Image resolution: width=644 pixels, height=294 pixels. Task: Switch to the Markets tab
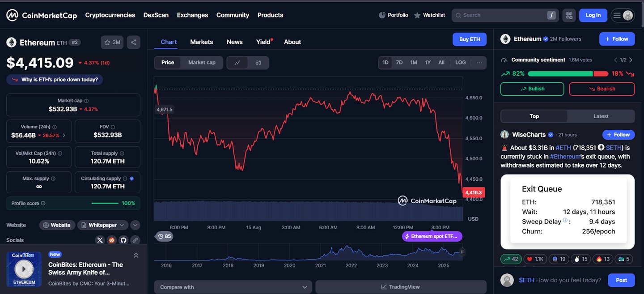click(x=201, y=42)
